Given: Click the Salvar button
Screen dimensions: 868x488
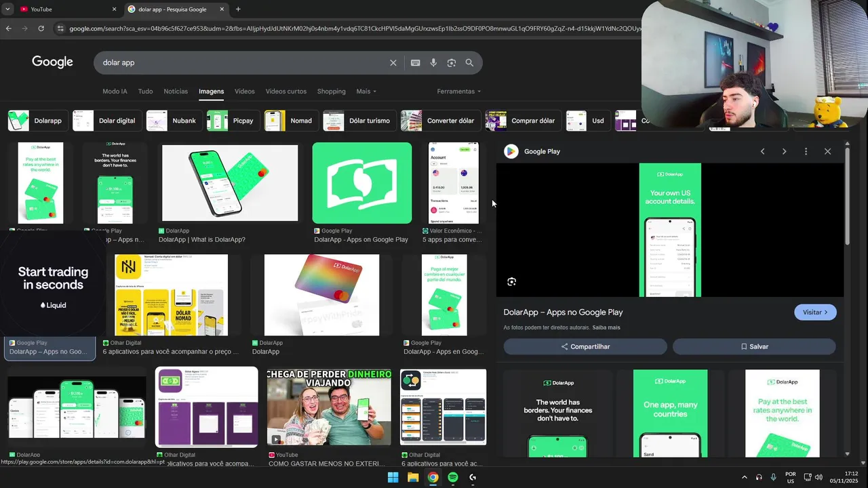Looking at the screenshot, I should (x=754, y=346).
